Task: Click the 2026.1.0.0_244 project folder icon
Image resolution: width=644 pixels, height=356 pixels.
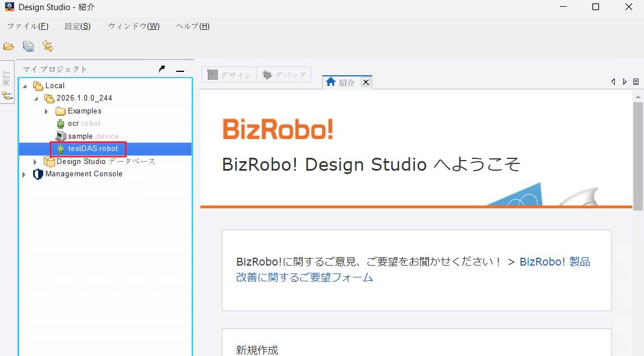Action: pyautogui.click(x=49, y=98)
